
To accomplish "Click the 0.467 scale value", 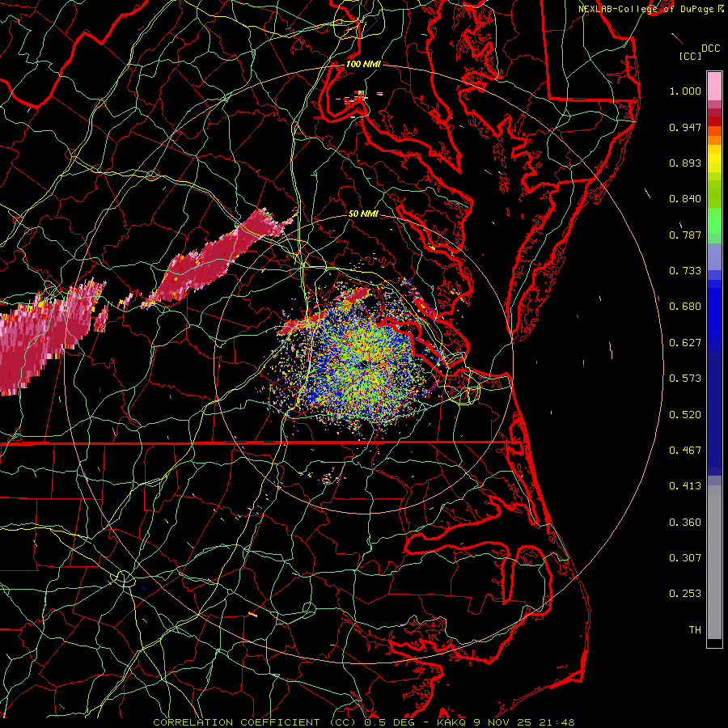I will point(685,451).
